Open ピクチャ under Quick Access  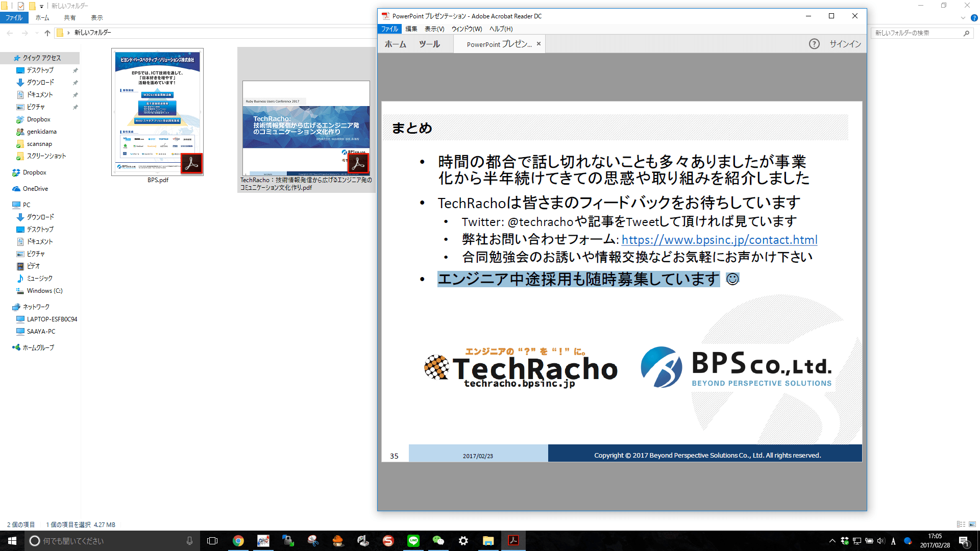36,107
